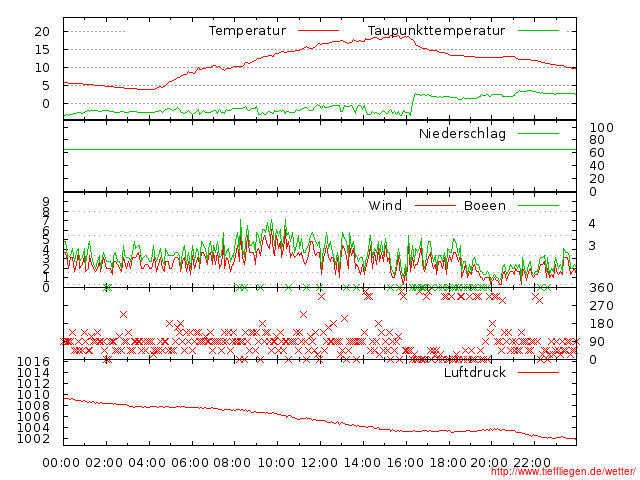
Task: Click the 00:00 time axis label
Action: 61,463
